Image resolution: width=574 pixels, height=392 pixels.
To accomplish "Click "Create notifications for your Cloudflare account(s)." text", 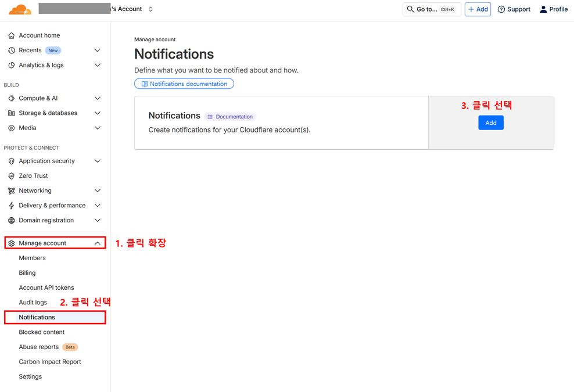I will click(x=229, y=130).
